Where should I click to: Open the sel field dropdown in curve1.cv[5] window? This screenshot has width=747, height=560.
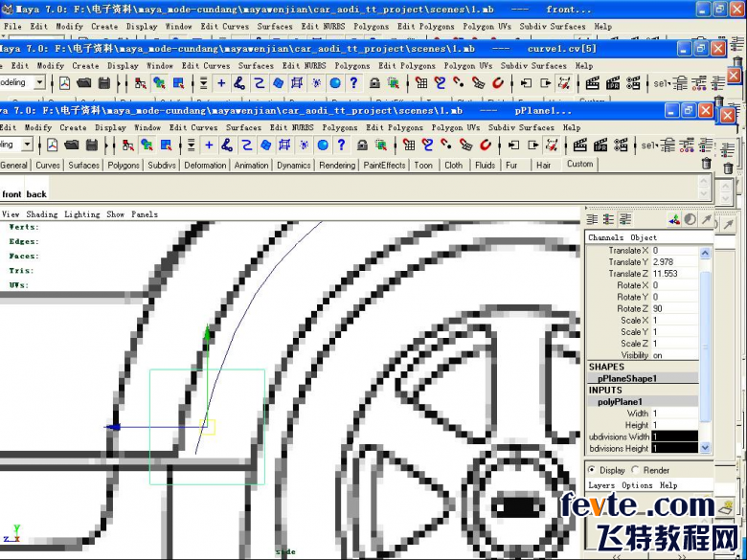coord(661,84)
